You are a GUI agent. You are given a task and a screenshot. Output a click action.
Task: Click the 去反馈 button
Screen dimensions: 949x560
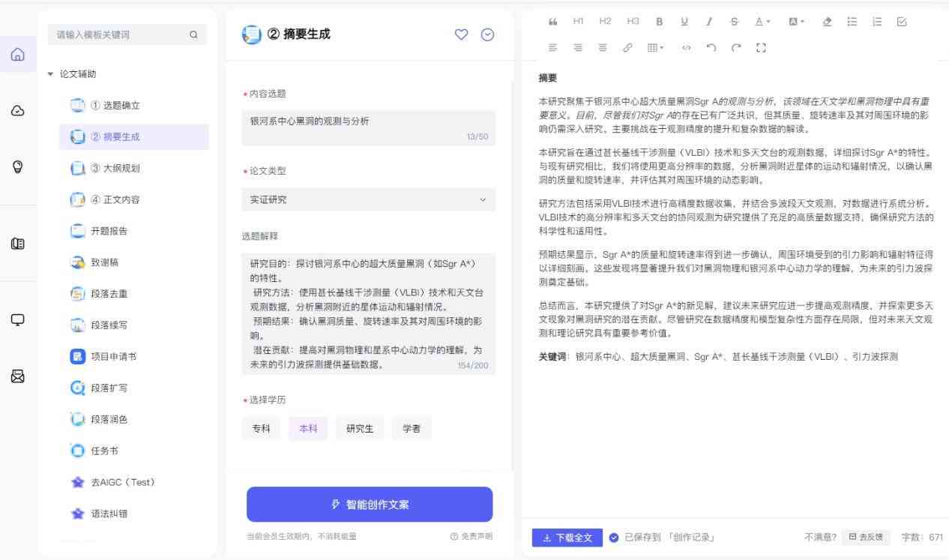coord(866,538)
